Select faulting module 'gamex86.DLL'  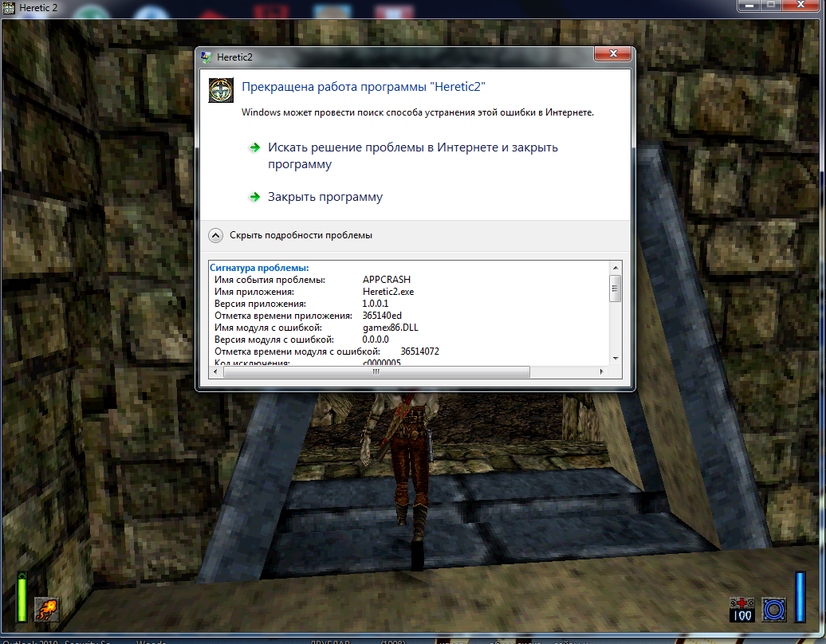click(391, 328)
